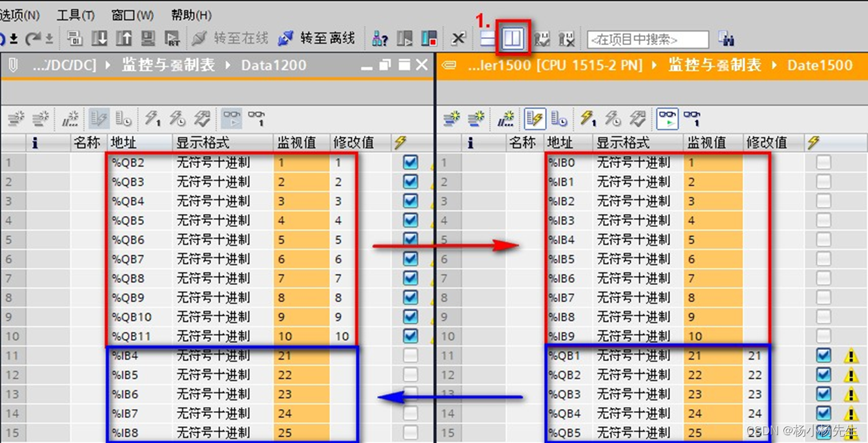The height and width of the screenshot is (443, 868).
Task: Add a row in the Date1500 watch table toolbar
Action: click(476, 118)
